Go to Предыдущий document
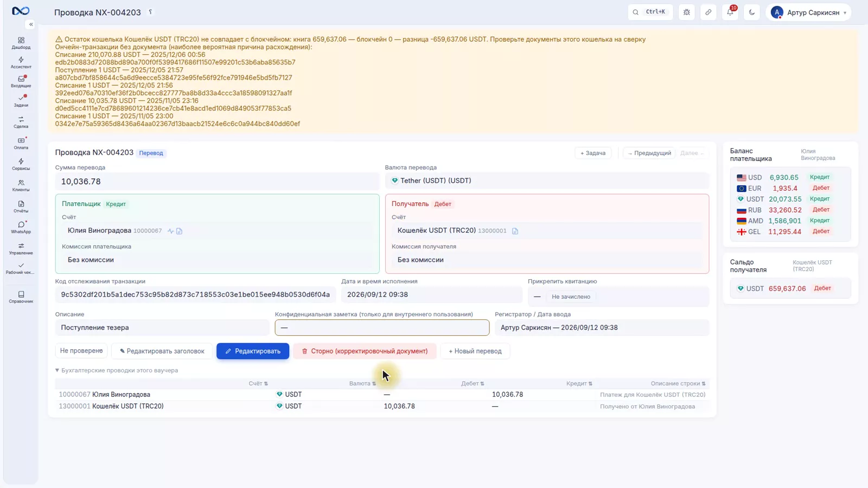Viewport: 868px width, 488px height. click(x=649, y=153)
